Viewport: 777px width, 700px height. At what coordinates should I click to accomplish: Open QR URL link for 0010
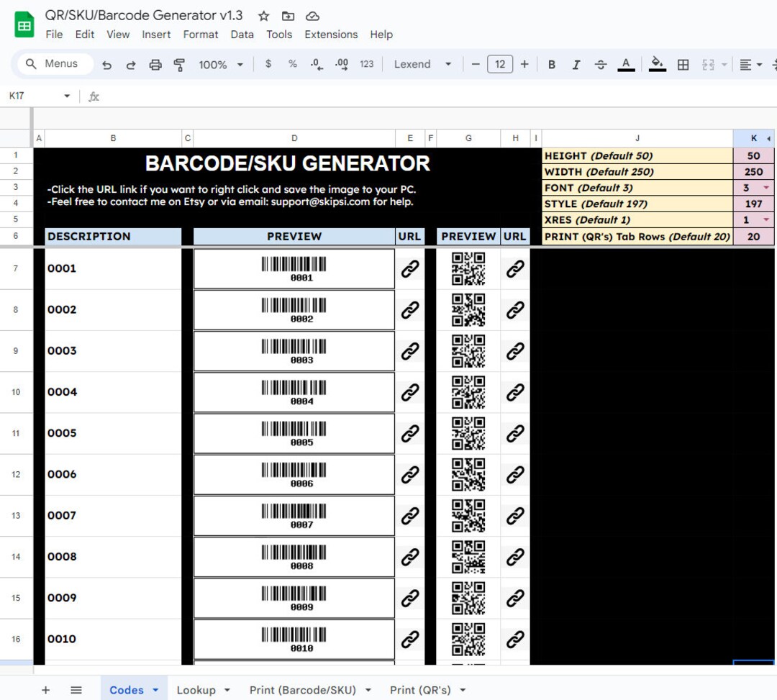(515, 639)
